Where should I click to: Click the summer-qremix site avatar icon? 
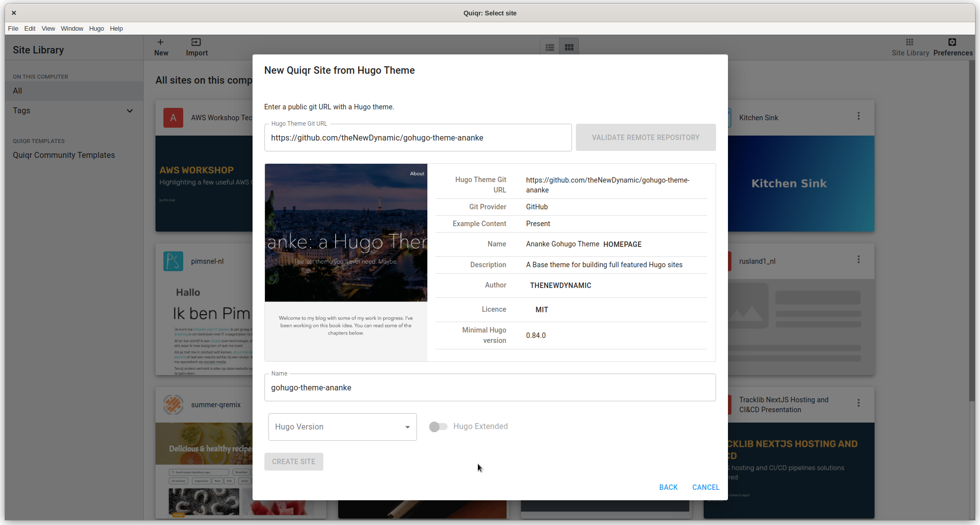coord(173,405)
